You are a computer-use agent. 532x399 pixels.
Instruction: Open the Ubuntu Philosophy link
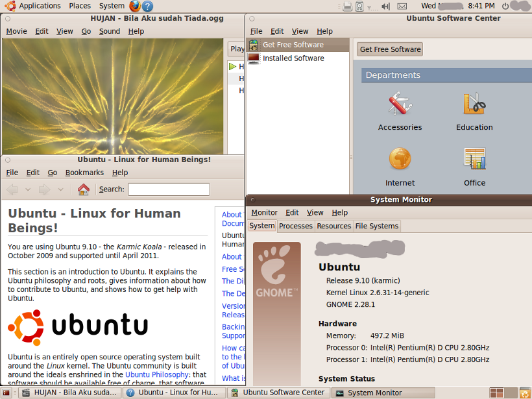(x=157, y=374)
